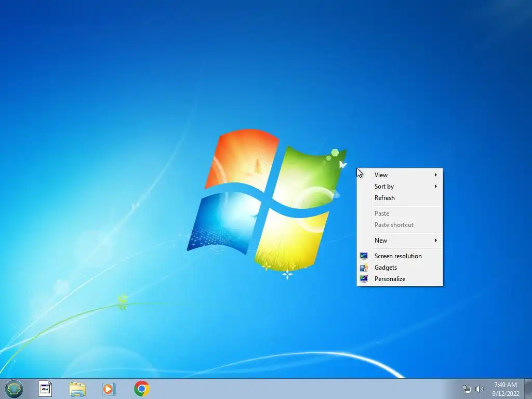Open the View submenu
The image size is (532, 399).
[x=400, y=175]
